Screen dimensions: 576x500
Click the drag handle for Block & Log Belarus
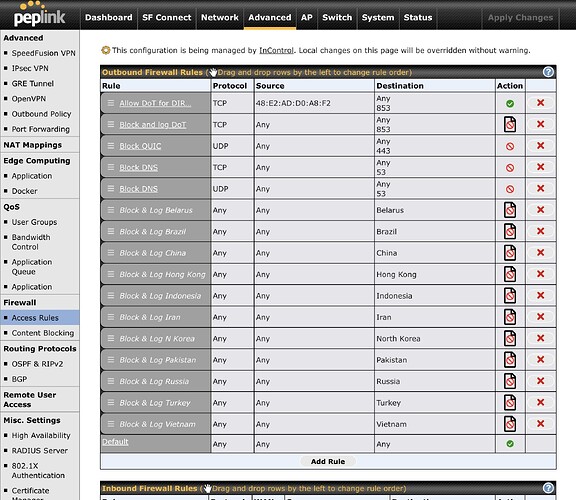tap(111, 210)
